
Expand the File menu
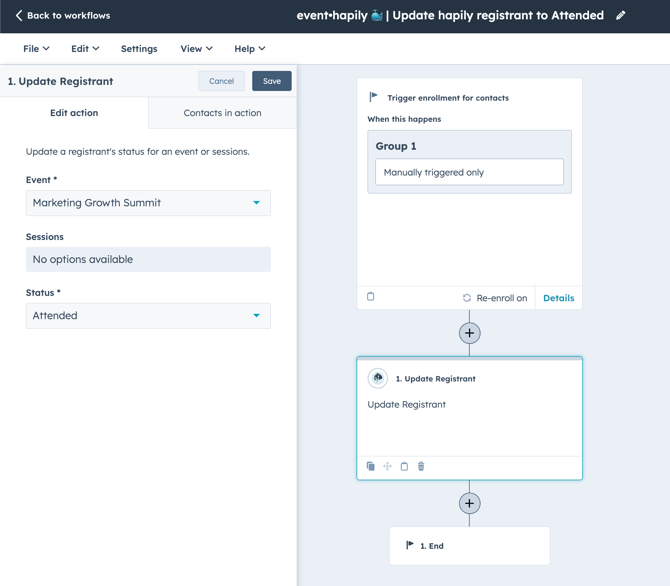(x=36, y=49)
